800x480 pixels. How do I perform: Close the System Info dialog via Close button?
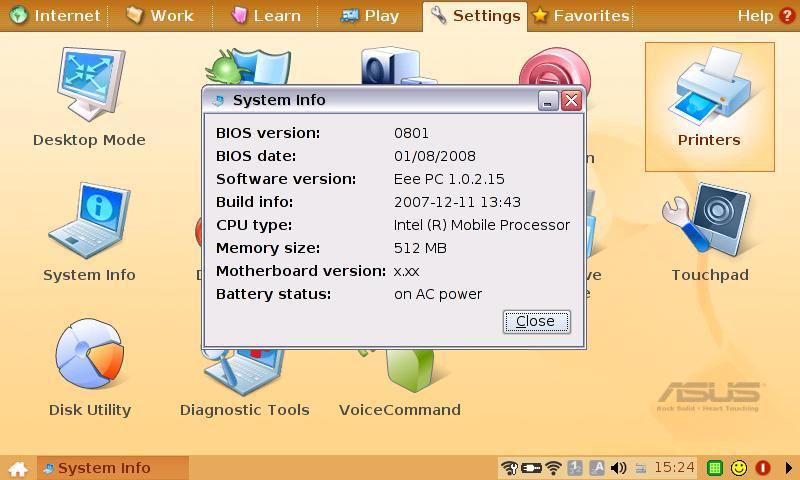(x=536, y=321)
